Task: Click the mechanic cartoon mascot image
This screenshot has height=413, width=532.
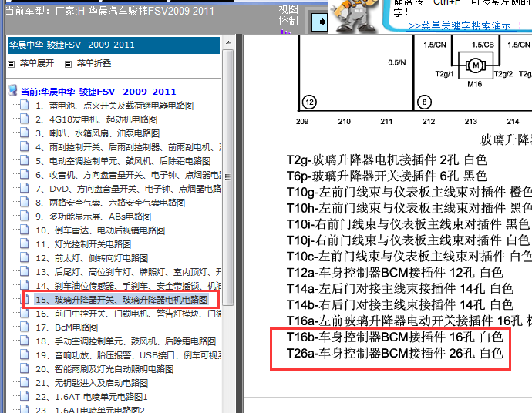Action: tap(354, 16)
